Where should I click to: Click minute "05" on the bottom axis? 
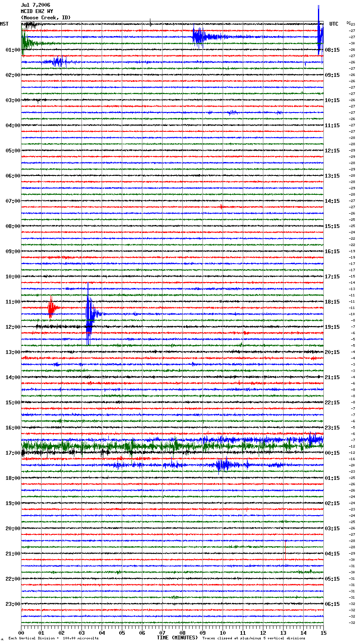tap(122, 633)
